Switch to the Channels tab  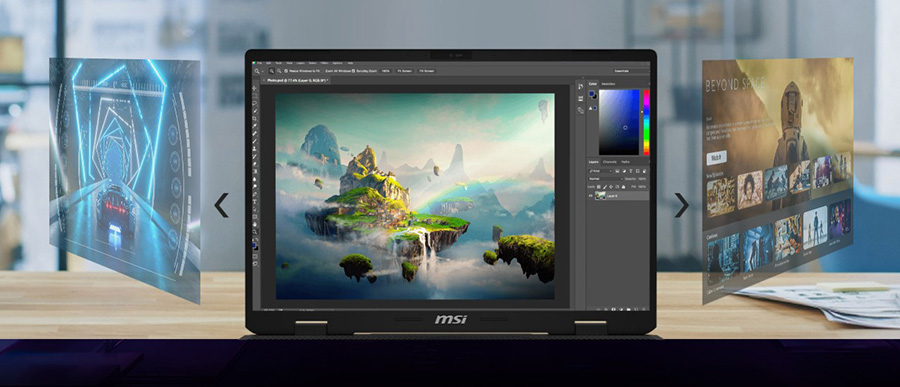pos(610,162)
